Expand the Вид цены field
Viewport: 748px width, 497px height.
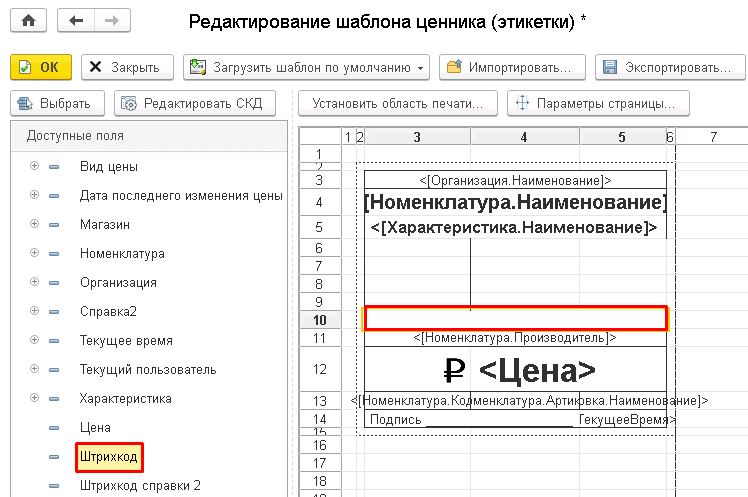click(x=35, y=166)
